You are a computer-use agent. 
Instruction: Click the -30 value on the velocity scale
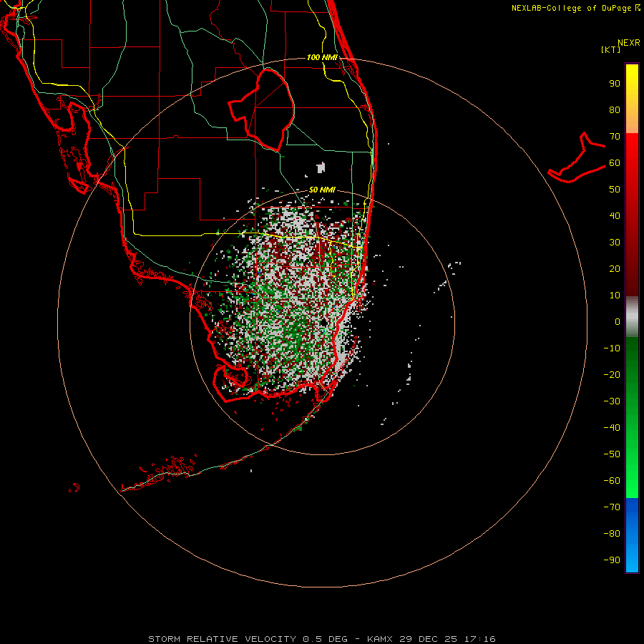point(612,401)
